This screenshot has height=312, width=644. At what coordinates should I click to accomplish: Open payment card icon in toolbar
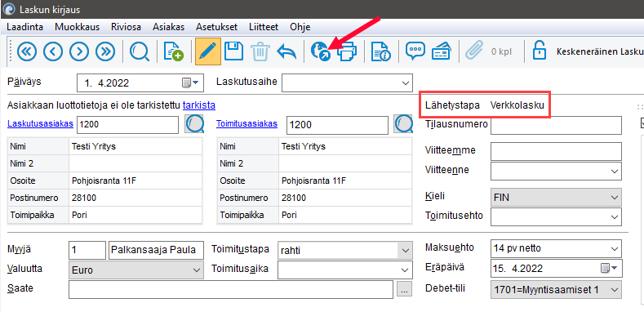click(x=442, y=51)
